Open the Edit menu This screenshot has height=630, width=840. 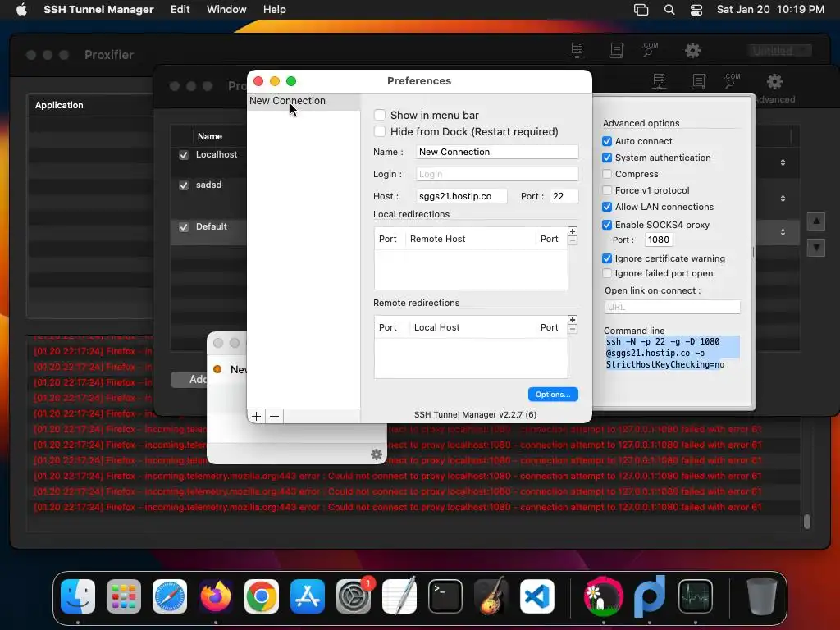180,9
